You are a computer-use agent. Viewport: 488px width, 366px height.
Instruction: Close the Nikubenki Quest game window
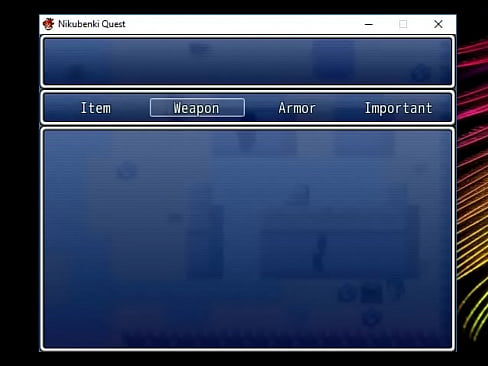(x=438, y=24)
